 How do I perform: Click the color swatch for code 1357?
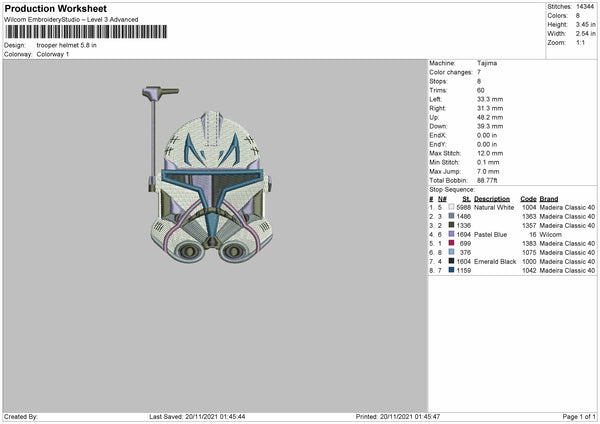pyautogui.click(x=452, y=225)
